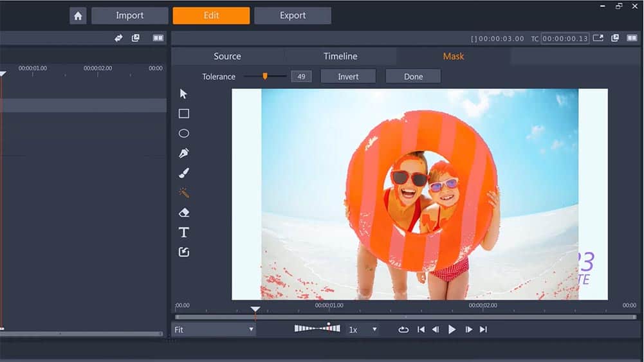Switch to the Source tab
The height and width of the screenshot is (362, 644).
pos(227,57)
